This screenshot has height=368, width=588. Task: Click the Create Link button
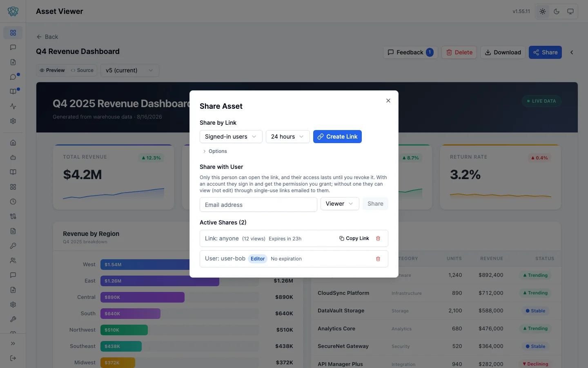(337, 137)
